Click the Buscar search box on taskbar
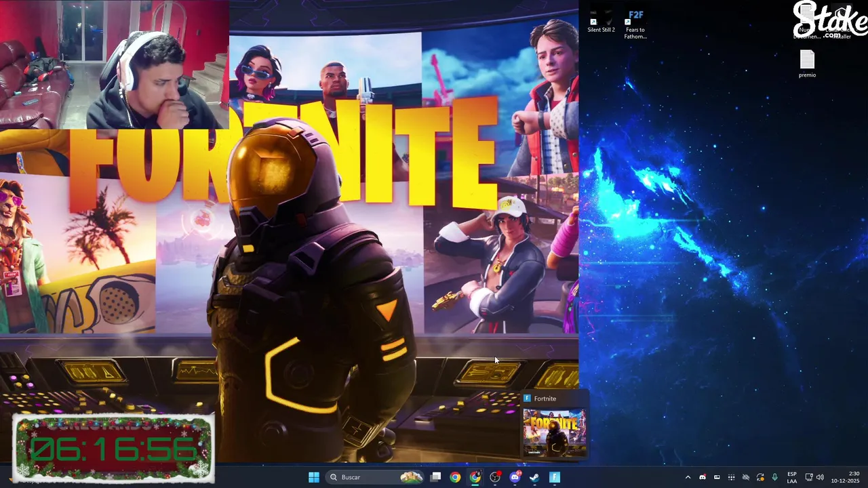This screenshot has height=488, width=868. (375, 477)
